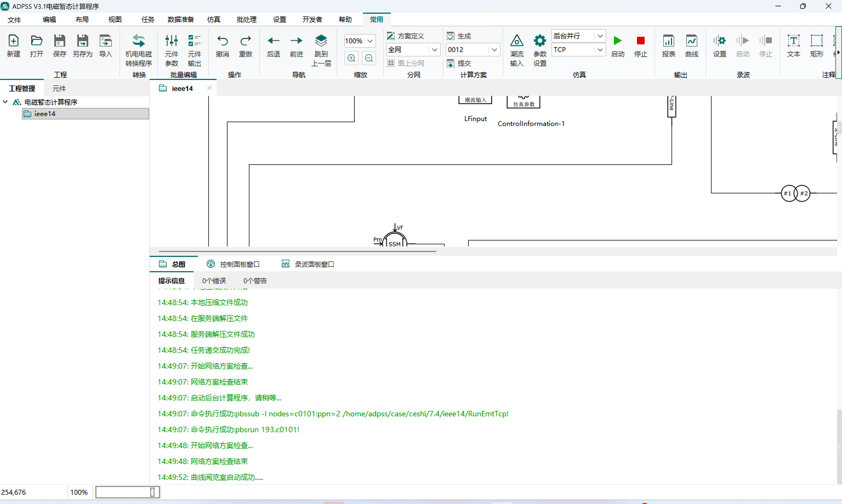Collapse the 电磁暂态计算程序 tree node
This screenshot has width=842, height=504.
point(5,102)
